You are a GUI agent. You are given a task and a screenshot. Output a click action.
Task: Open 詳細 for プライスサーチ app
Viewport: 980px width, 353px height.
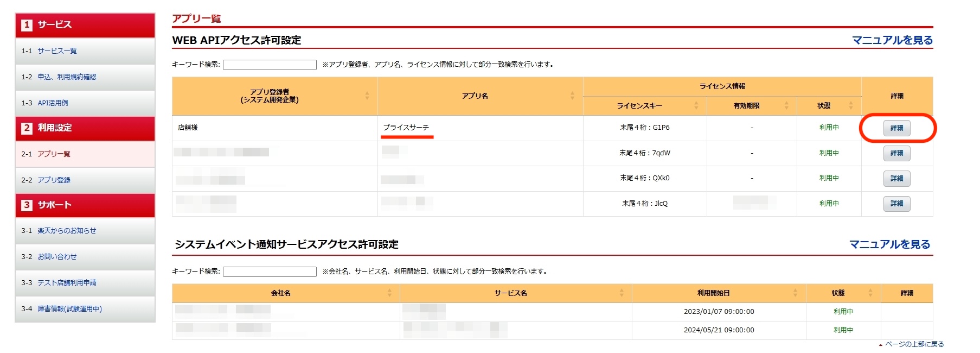pyautogui.click(x=896, y=128)
